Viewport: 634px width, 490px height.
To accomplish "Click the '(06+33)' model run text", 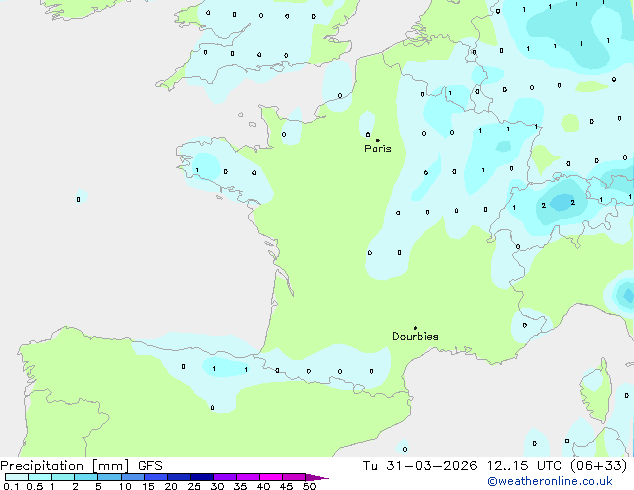I will pyautogui.click(x=599, y=466).
